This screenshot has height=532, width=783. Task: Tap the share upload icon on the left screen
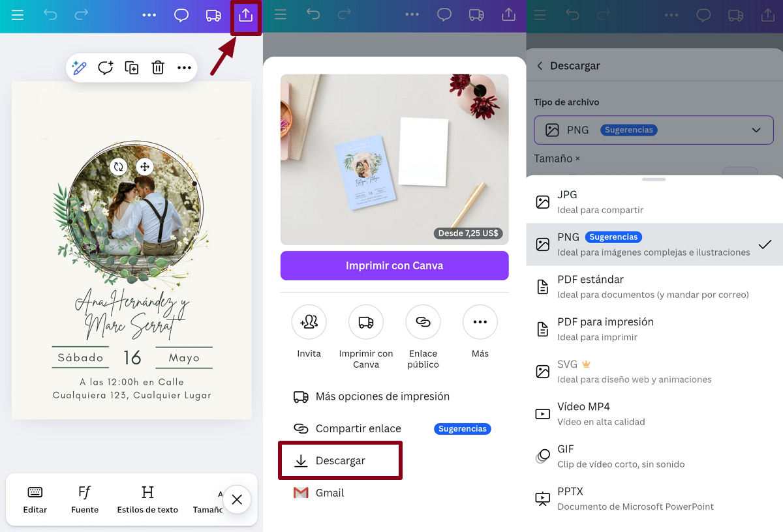245,15
